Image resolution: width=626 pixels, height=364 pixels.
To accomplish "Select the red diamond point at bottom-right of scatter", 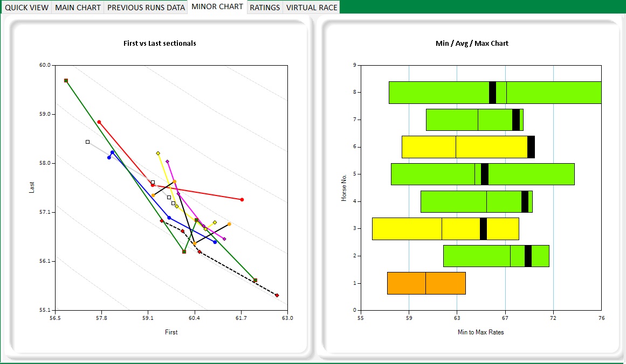I will pos(277,295).
